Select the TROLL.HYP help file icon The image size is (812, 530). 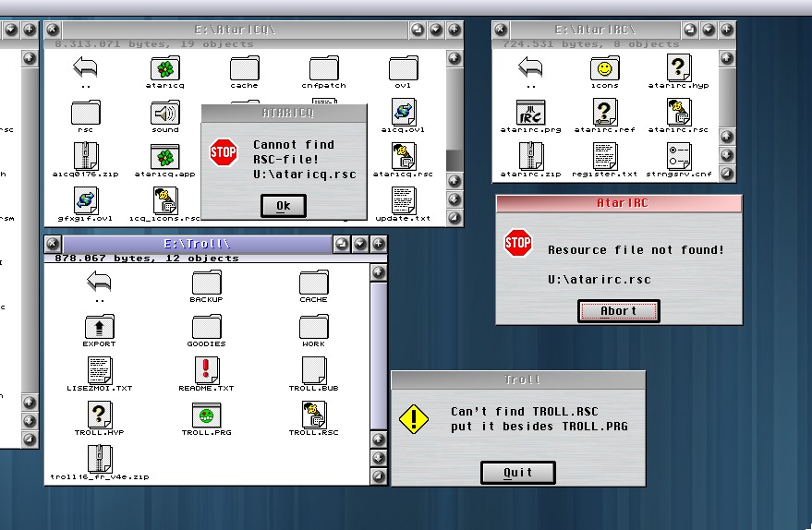coord(99,415)
